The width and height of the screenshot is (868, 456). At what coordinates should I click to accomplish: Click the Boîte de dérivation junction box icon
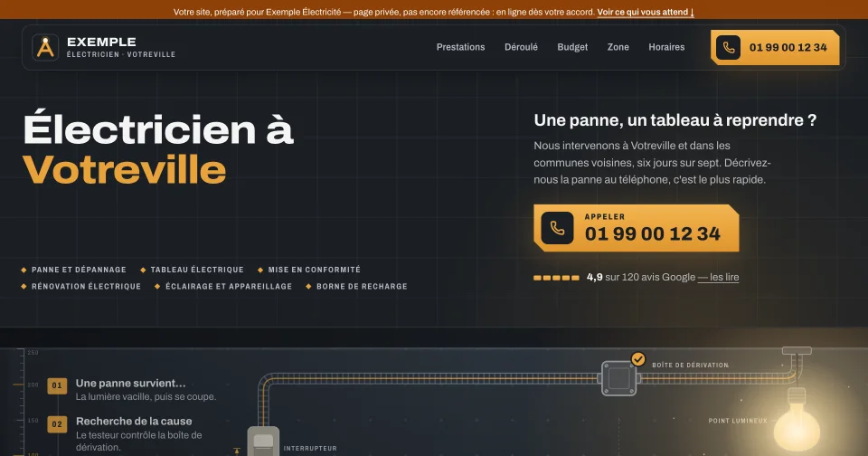tap(618, 378)
